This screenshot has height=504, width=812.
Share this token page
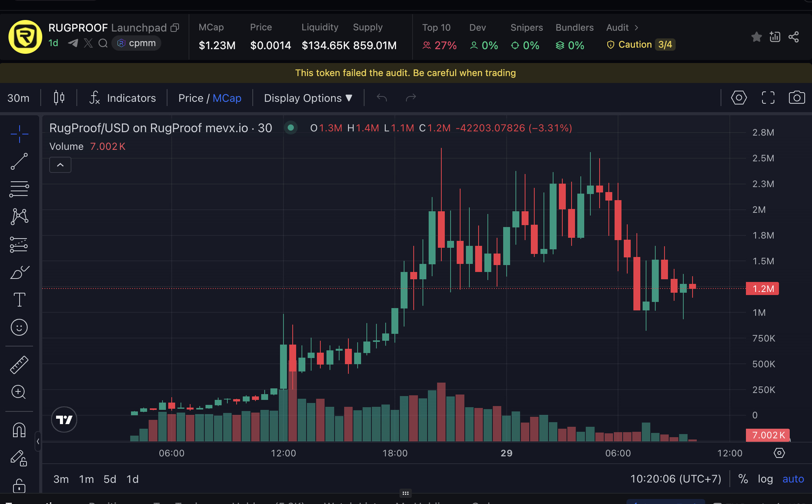click(x=794, y=37)
